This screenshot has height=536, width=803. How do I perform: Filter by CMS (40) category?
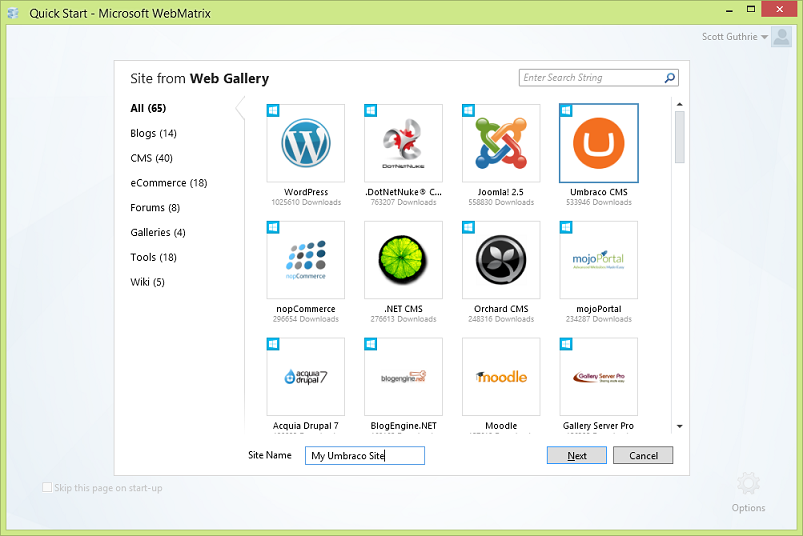tap(151, 158)
